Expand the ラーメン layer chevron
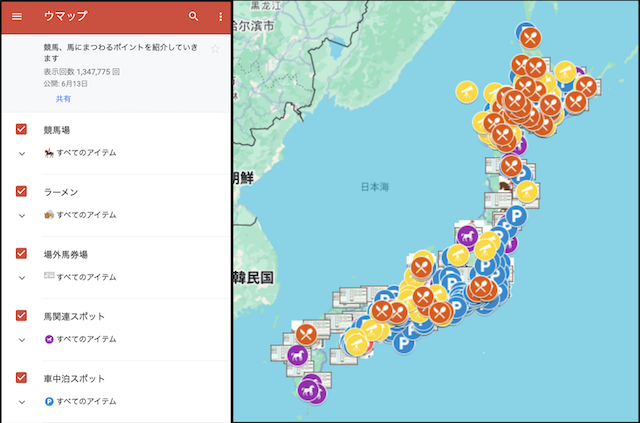The height and width of the screenshot is (423, 640). [21, 215]
